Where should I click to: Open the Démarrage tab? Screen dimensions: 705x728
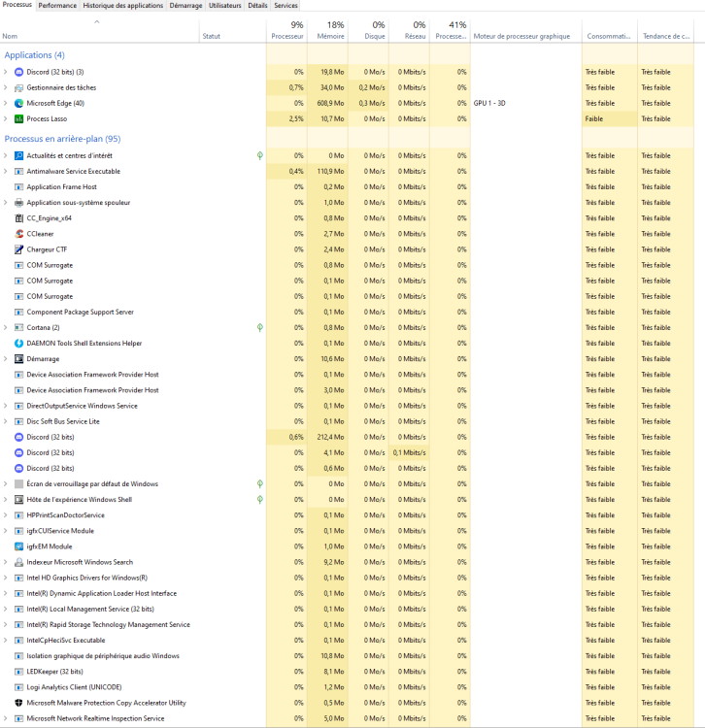[185, 5]
